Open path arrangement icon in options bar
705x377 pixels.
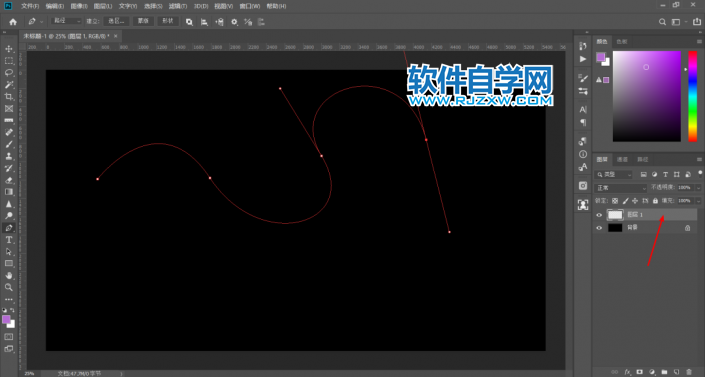[219, 22]
